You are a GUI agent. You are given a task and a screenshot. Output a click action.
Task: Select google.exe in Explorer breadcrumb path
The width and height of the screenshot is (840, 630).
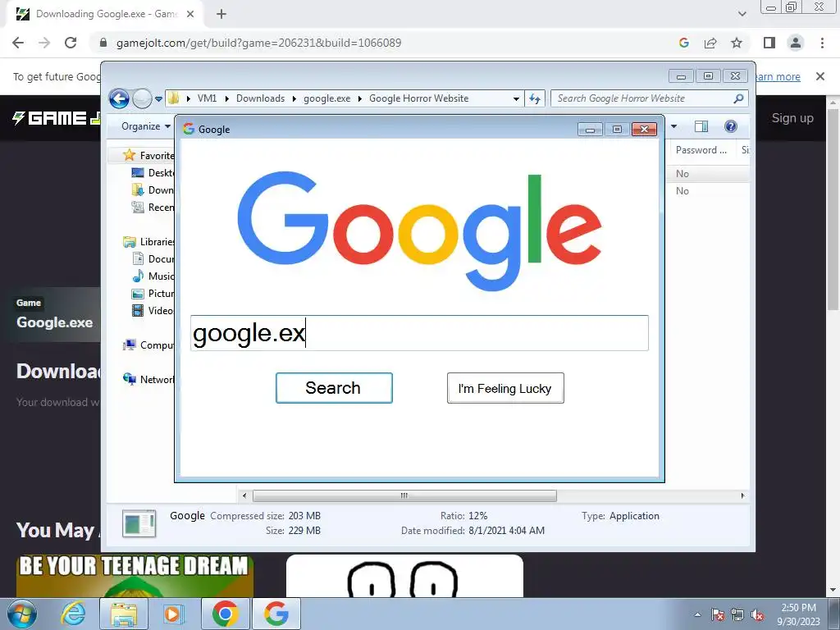click(x=326, y=98)
